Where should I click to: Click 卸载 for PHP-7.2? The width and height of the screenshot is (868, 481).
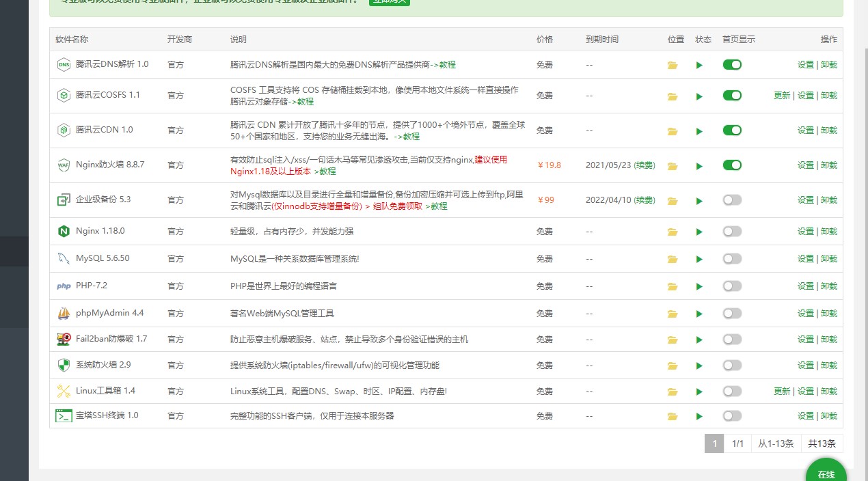pos(829,286)
